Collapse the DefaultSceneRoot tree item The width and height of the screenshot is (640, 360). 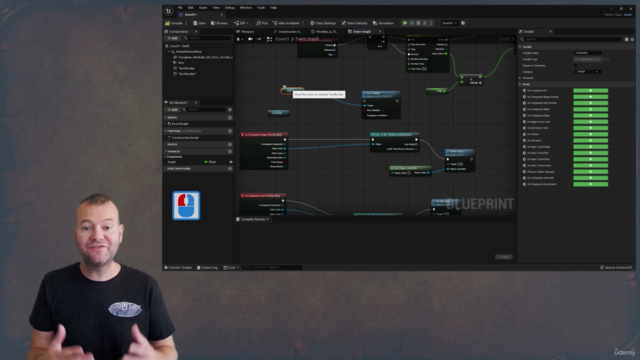point(169,52)
